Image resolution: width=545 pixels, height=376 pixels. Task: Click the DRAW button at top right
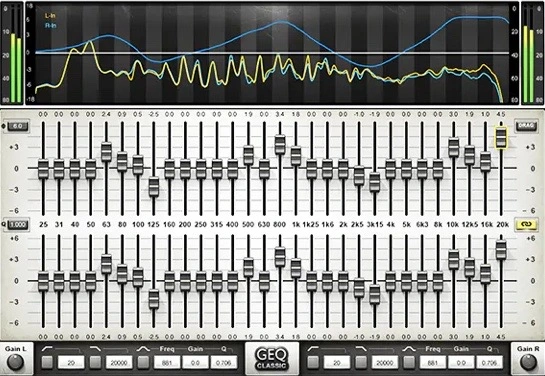click(526, 126)
